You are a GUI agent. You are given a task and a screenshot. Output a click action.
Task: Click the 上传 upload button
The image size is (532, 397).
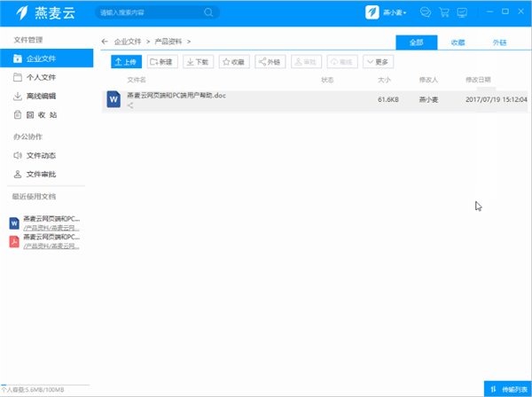[126, 62]
